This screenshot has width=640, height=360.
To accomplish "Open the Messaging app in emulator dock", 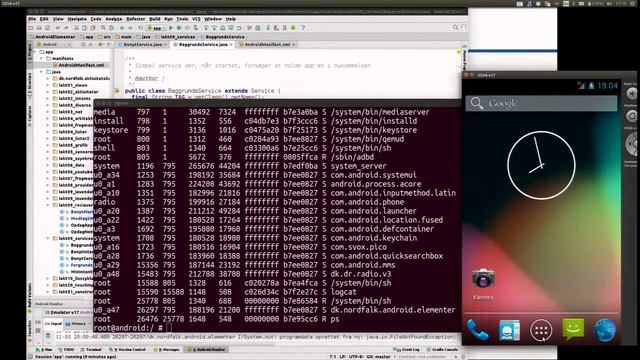I will [x=573, y=329].
